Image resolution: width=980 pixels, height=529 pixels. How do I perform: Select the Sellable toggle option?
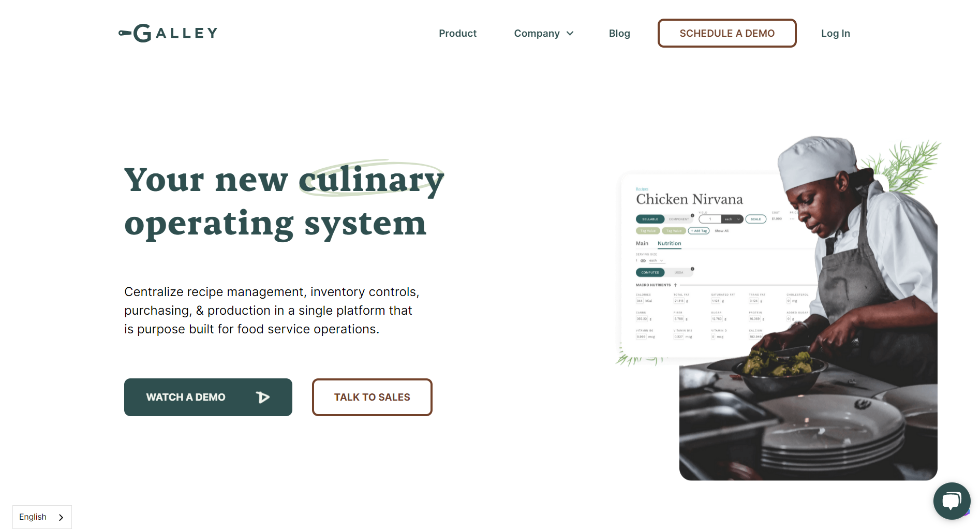(x=650, y=219)
